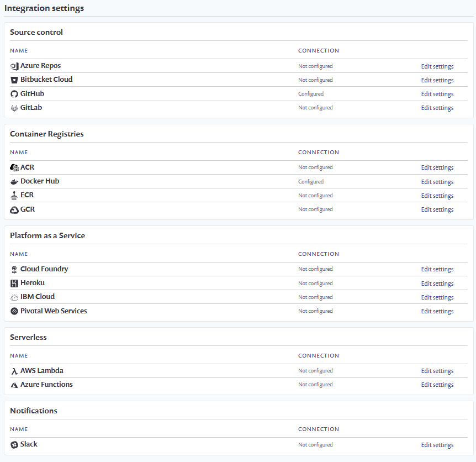This screenshot has width=476, height=462.
Task: Edit settings for Azure Repos
Action: pos(437,66)
